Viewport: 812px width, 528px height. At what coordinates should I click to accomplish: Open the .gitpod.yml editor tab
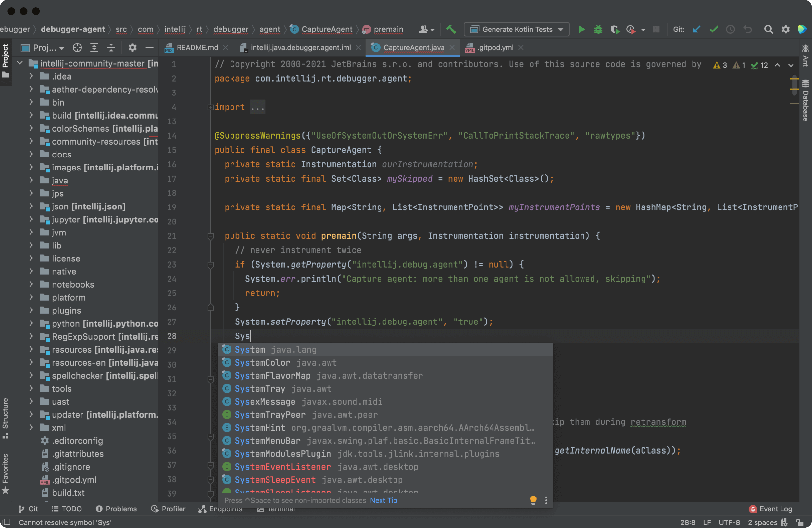[x=495, y=48]
